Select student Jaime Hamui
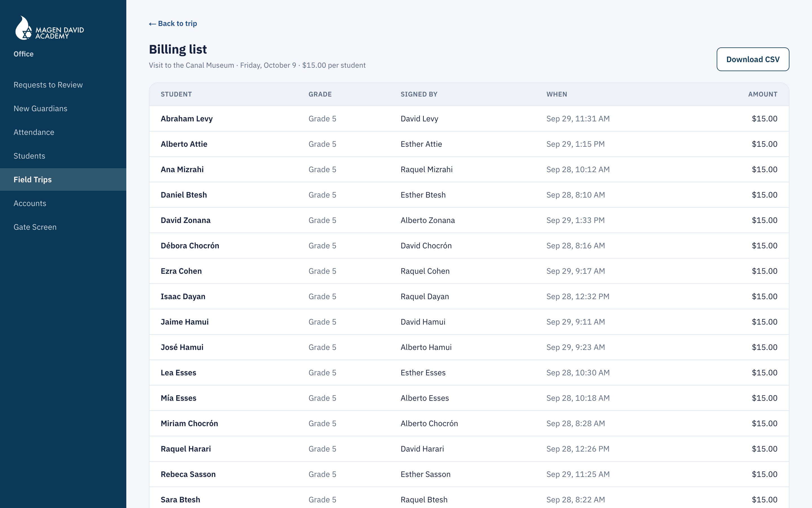 185,322
